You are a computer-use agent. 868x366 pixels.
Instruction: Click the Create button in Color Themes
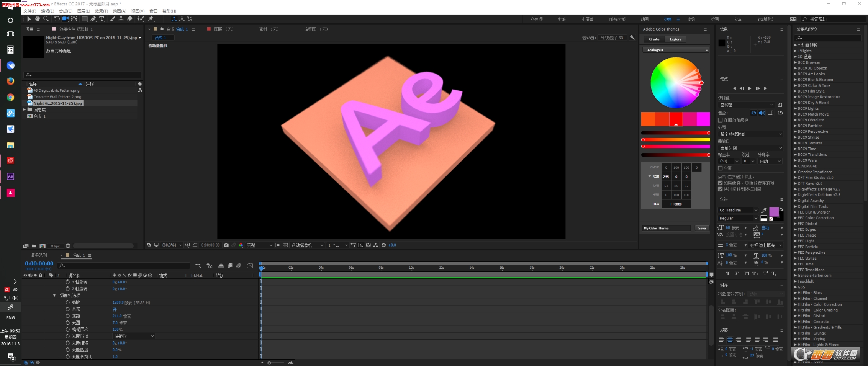[x=654, y=39]
